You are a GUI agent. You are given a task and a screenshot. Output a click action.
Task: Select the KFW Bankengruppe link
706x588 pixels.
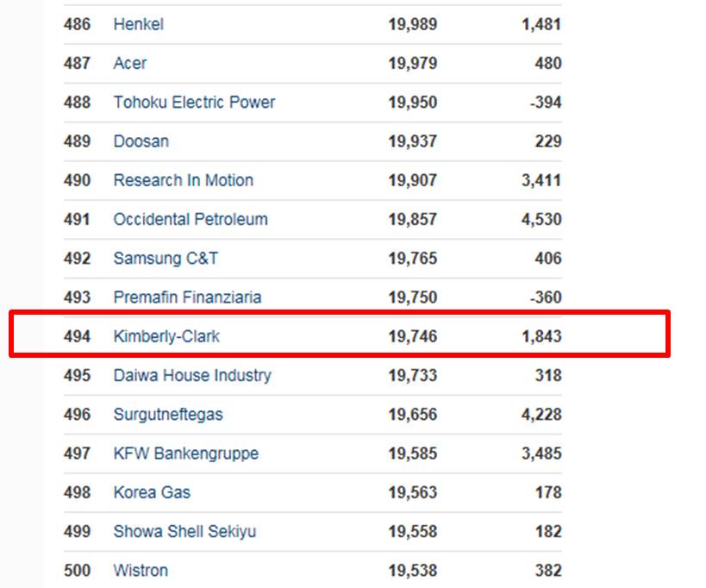186,454
